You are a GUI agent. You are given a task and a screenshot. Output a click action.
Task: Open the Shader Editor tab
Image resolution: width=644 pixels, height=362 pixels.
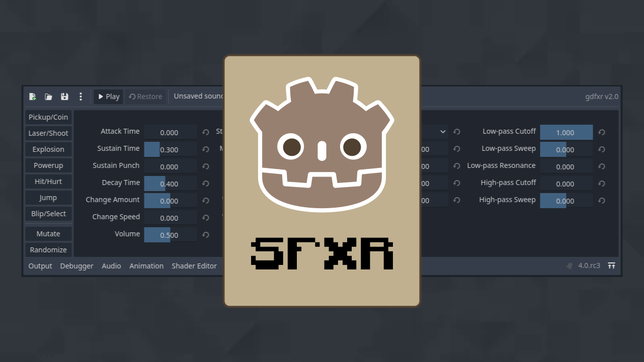coord(194,266)
